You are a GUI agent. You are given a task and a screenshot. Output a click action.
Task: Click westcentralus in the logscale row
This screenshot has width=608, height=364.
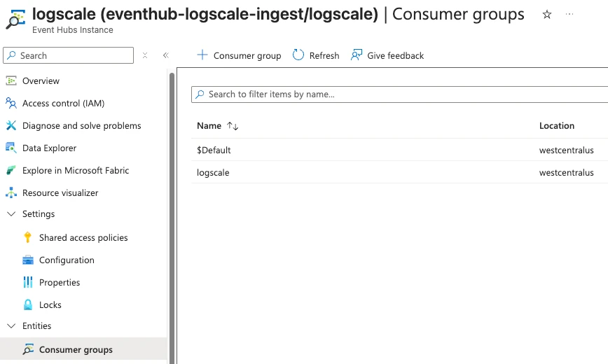[x=566, y=172]
